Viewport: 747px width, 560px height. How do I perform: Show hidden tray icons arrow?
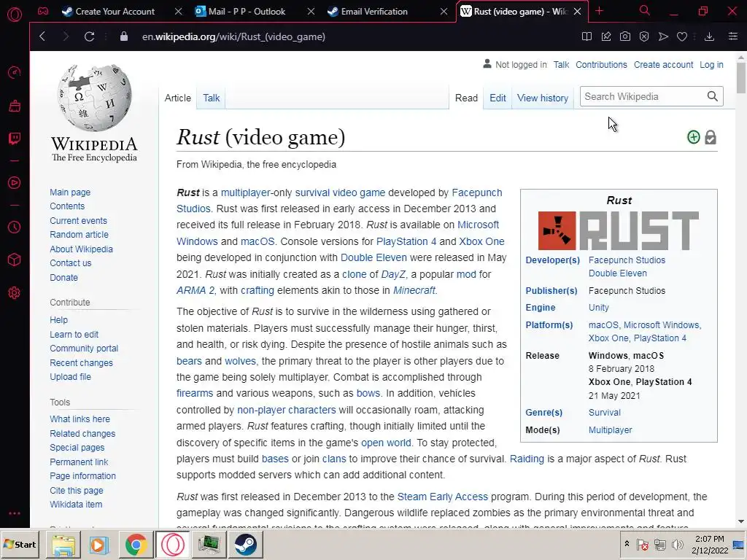[x=627, y=544]
